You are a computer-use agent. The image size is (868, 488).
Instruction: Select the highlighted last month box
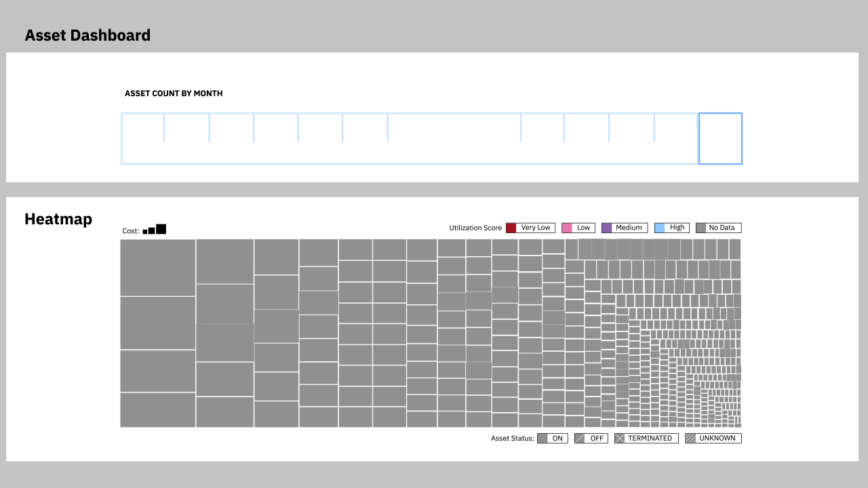click(720, 138)
